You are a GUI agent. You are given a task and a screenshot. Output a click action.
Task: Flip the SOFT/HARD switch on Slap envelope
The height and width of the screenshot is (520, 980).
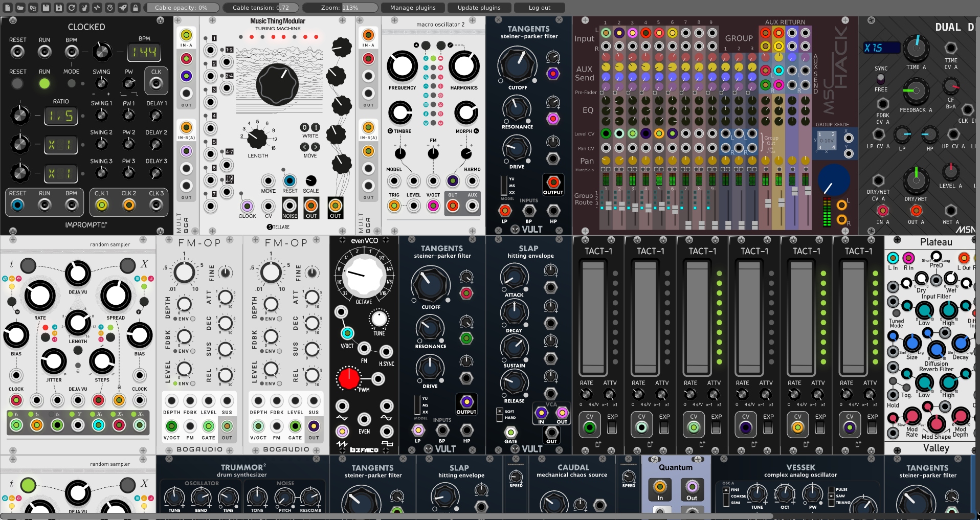(x=499, y=414)
